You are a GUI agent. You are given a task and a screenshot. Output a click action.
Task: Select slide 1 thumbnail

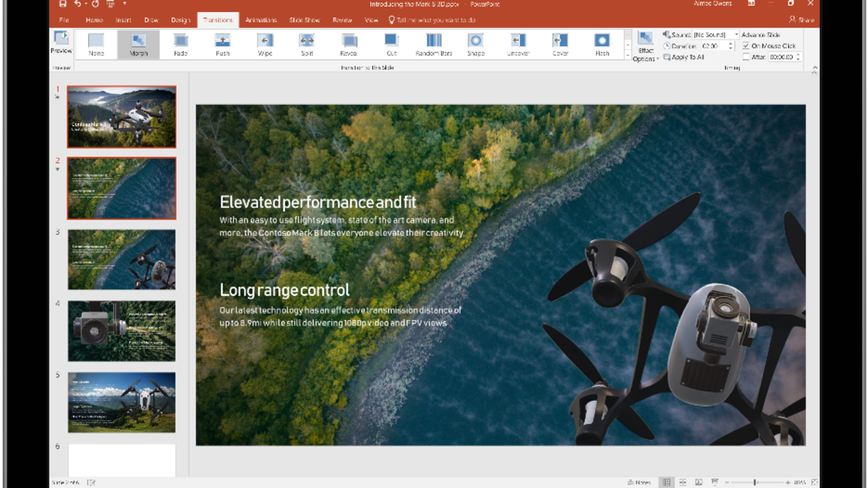[121, 117]
